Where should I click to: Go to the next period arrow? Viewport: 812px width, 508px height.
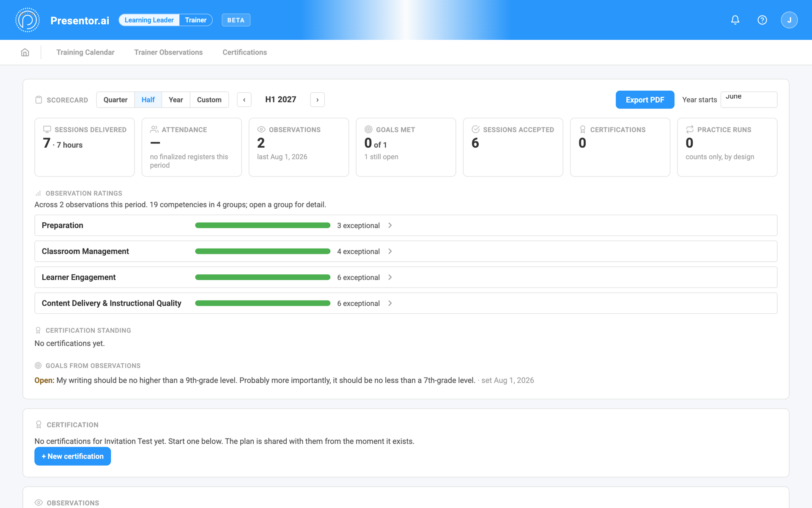click(x=318, y=100)
